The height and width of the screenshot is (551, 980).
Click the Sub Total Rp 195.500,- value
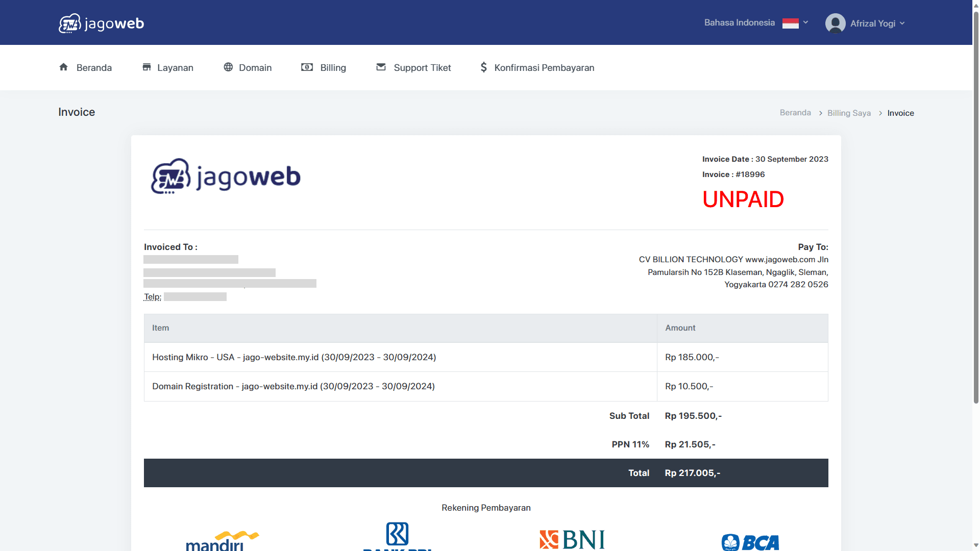click(693, 416)
